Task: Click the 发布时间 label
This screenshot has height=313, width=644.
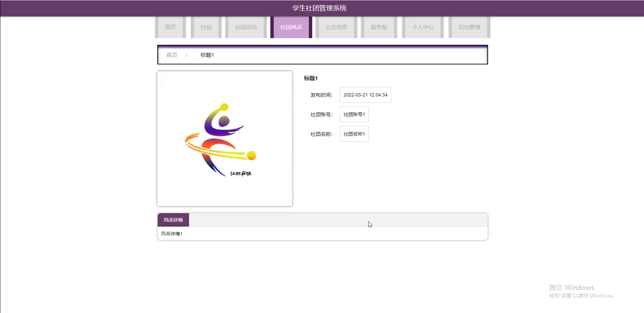Action: click(x=321, y=95)
